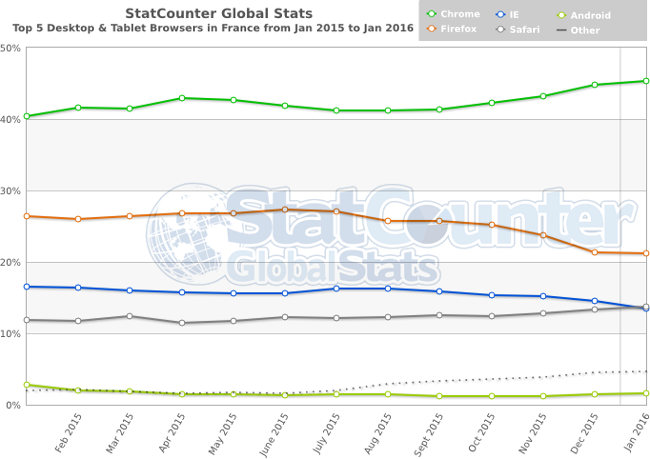Click the orange Firefox legend marker icon
This screenshot has width=650, height=459.
click(433, 30)
